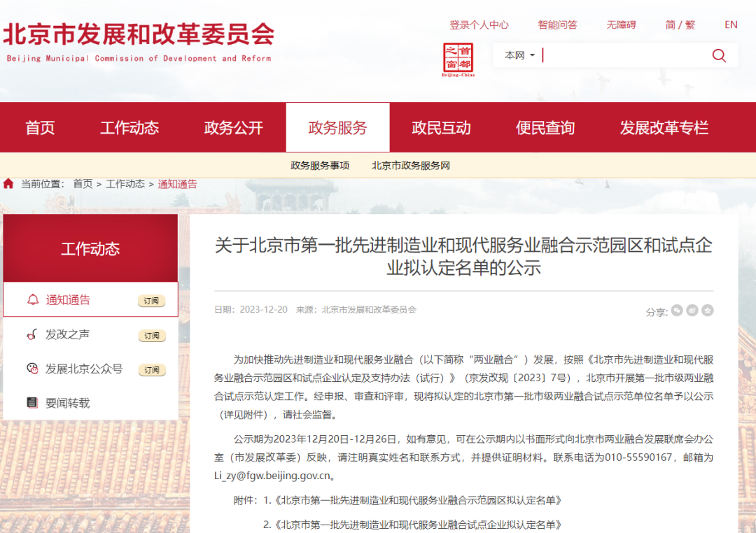Open the 本网 search scope dropdown
Viewport: 756px width, 533px height.
click(x=517, y=55)
